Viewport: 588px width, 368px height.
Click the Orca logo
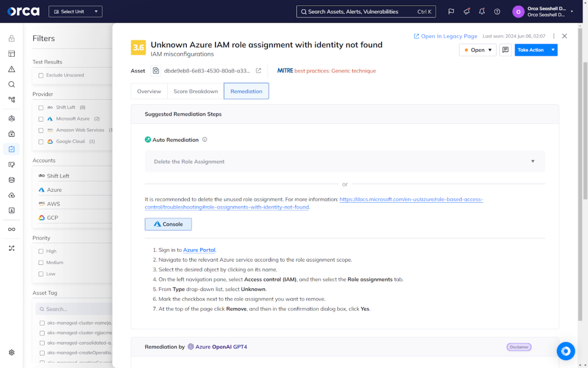point(23,11)
